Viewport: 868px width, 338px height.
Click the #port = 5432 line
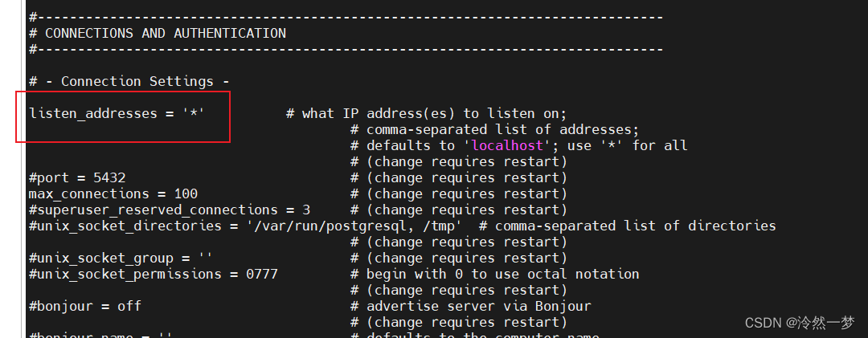[77, 178]
